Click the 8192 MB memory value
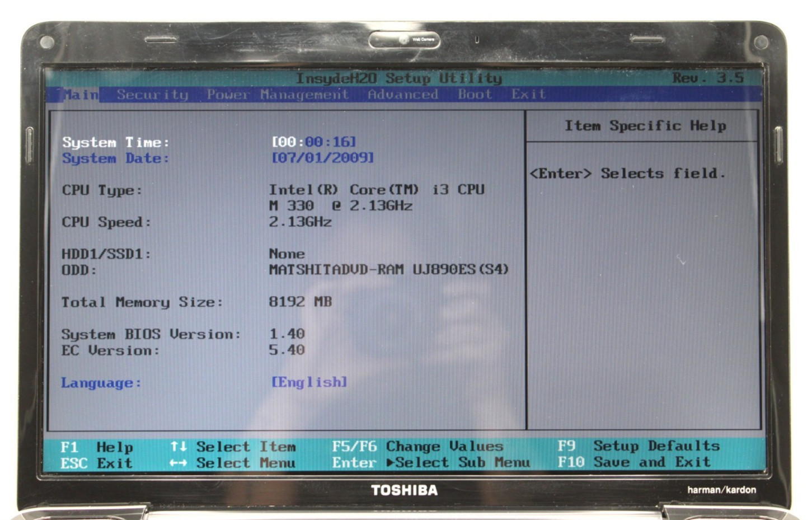The image size is (812, 520). pyautogui.click(x=301, y=302)
